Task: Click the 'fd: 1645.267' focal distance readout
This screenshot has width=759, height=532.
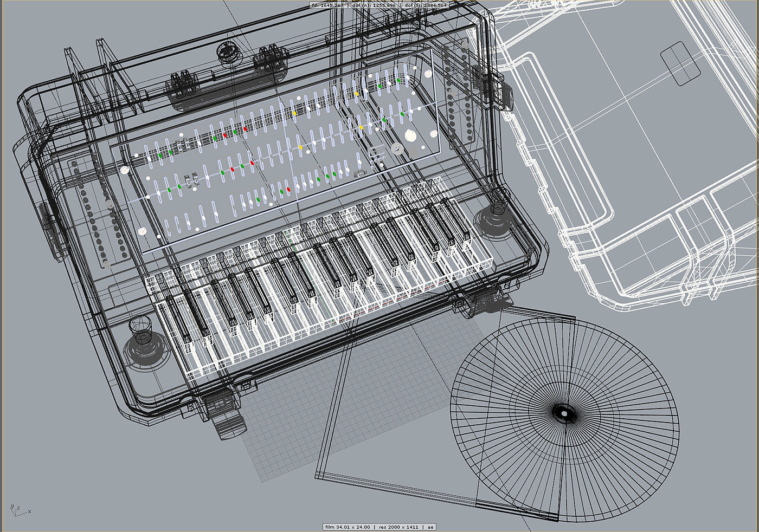Action: [x=328, y=5]
